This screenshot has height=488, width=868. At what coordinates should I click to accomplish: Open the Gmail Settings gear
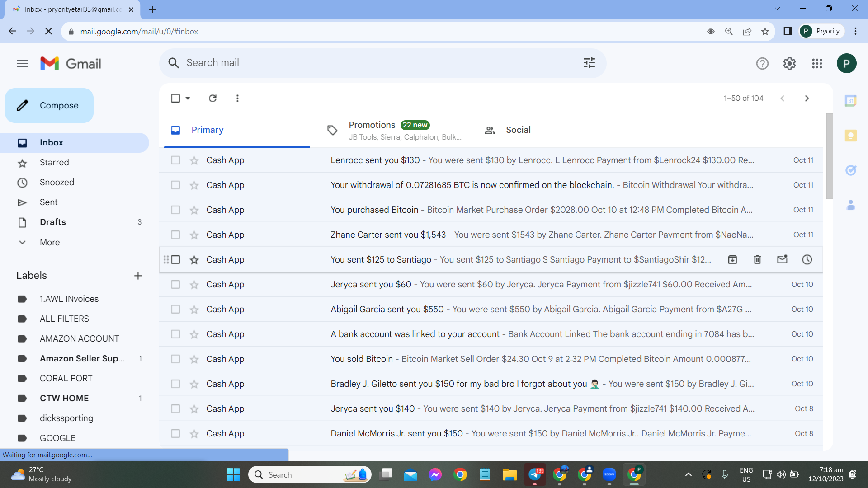click(789, 64)
